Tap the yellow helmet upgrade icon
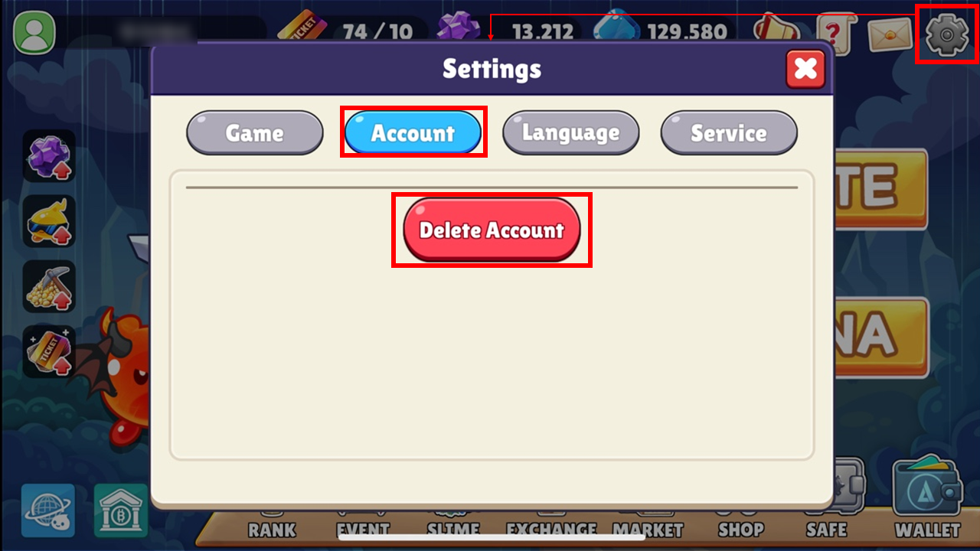The height and width of the screenshot is (551, 980). pyautogui.click(x=49, y=221)
